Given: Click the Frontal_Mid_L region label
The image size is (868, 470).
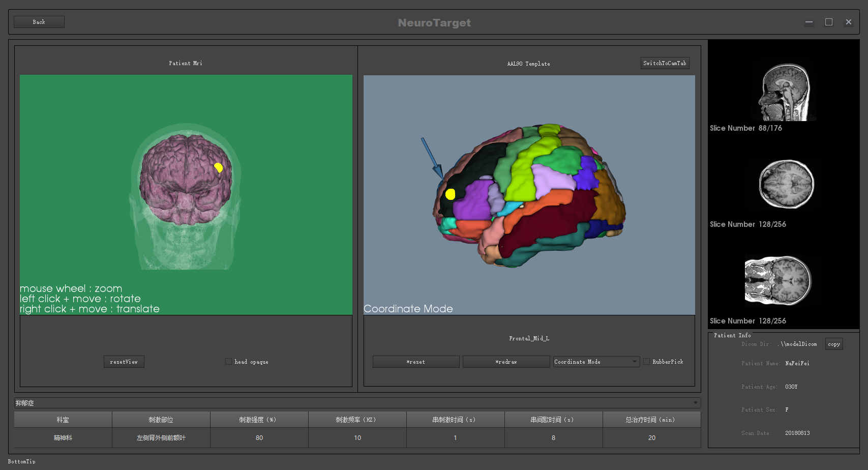Looking at the screenshot, I should pos(529,338).
